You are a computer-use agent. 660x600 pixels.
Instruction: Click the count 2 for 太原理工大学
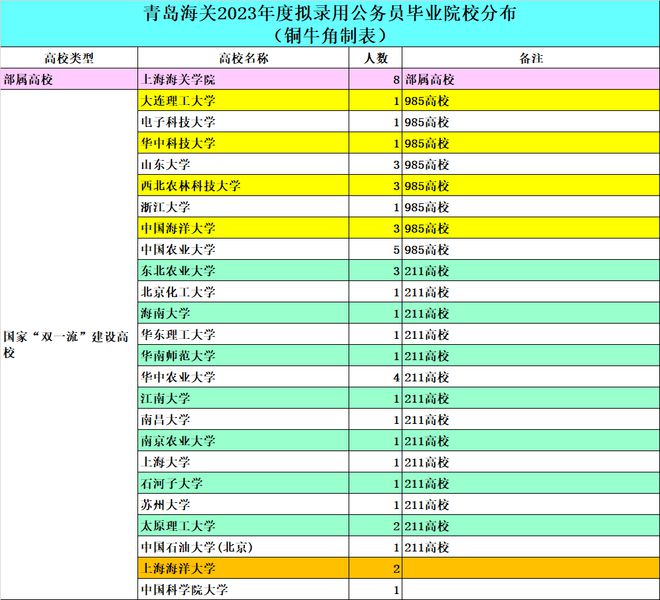coord(375,526)
